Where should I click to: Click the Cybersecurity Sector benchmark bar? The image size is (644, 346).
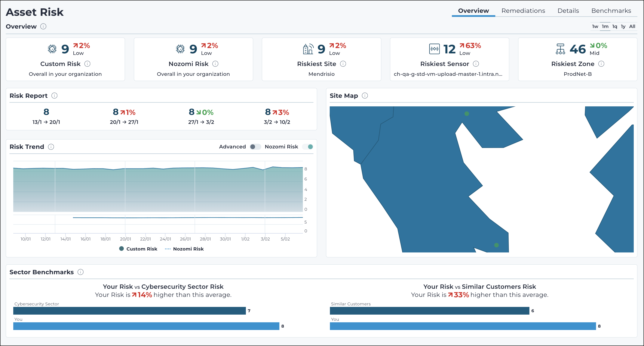click(129, 311)
